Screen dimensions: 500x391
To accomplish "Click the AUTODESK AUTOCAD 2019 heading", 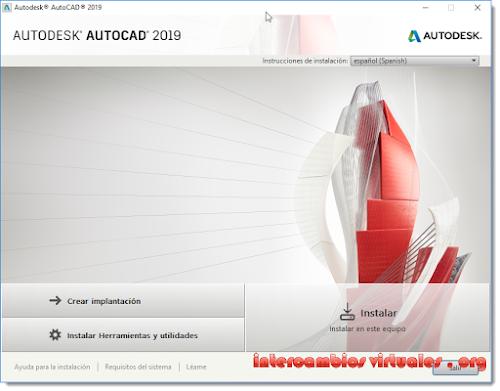I will point(97,35).
